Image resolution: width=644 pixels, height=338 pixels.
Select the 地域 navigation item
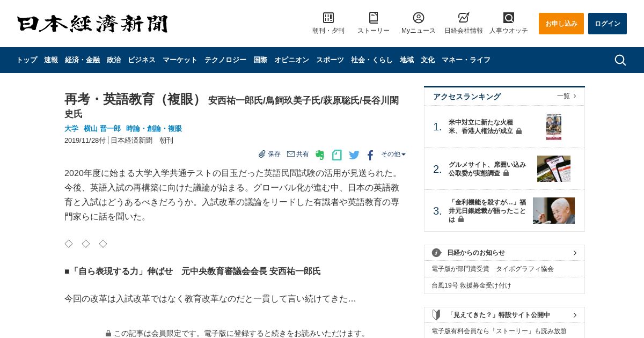point(407,60)
